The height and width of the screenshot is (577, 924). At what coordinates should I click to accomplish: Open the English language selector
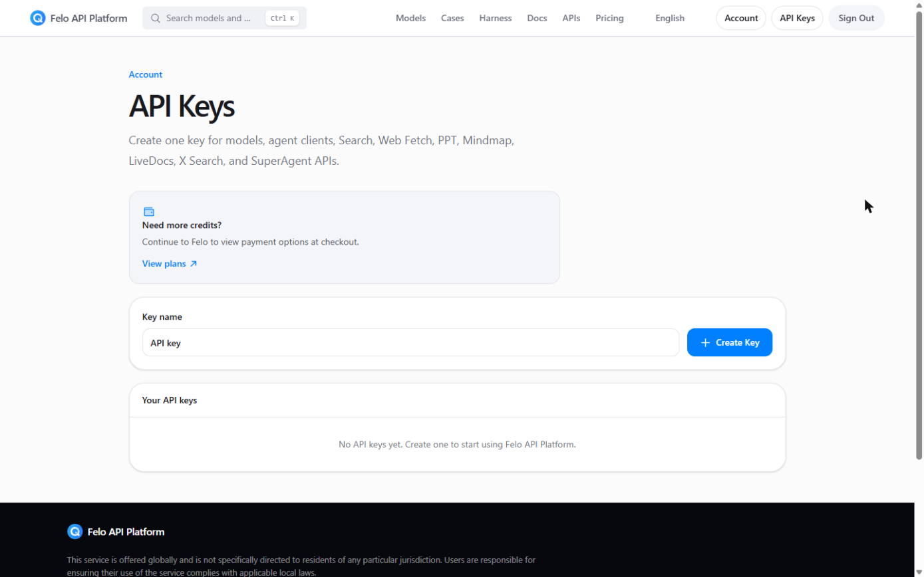pos(670,18)
